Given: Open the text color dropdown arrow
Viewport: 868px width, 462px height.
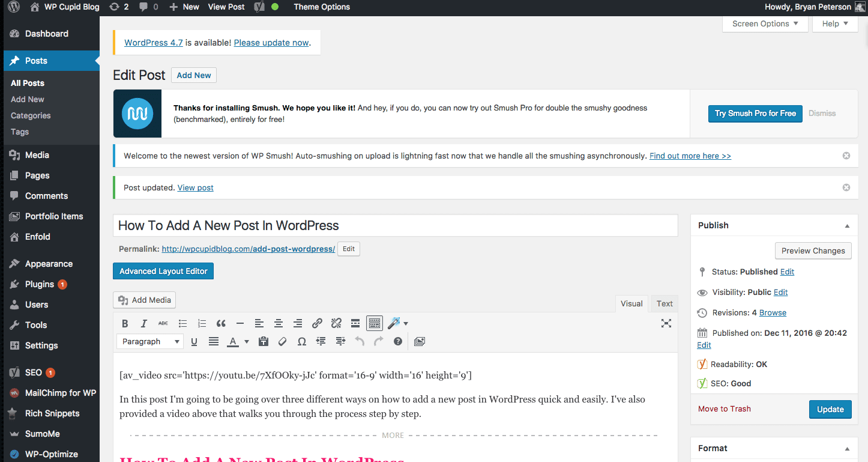Looking at the screenshot, I should [x=246, y=341].
